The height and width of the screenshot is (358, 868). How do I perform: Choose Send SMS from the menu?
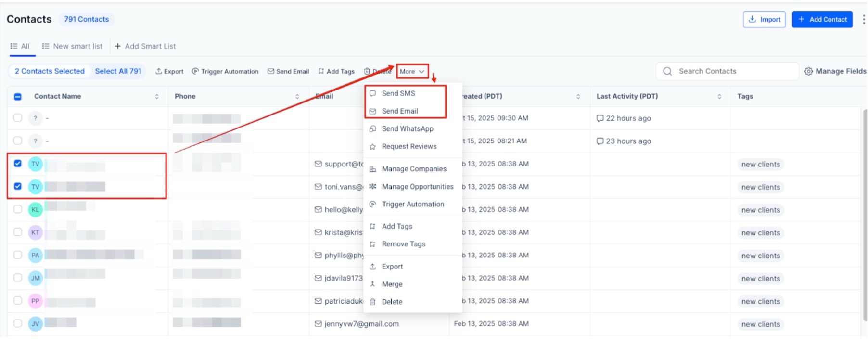[398, 93]
